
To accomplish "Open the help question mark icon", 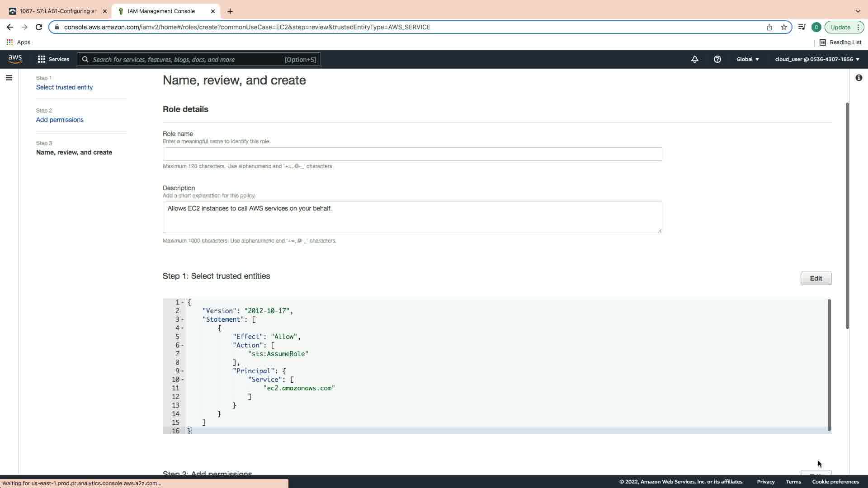I will pos(717,59).
